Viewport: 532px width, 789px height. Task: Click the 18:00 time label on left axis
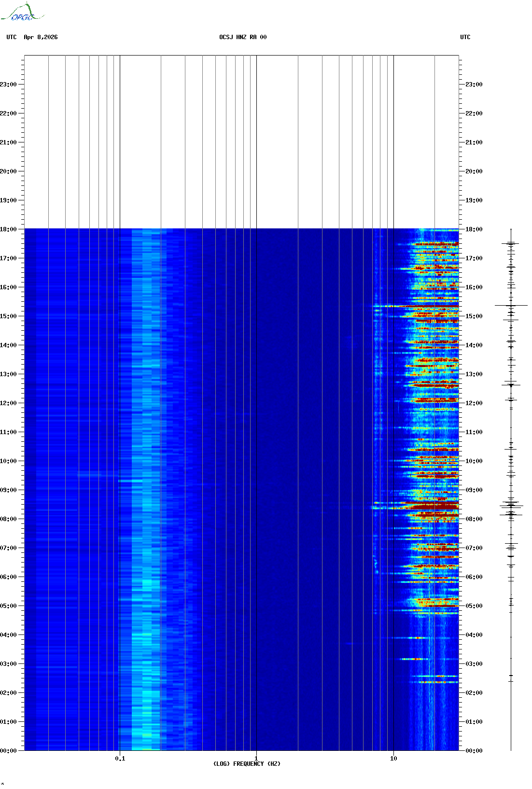pos(9,229)
